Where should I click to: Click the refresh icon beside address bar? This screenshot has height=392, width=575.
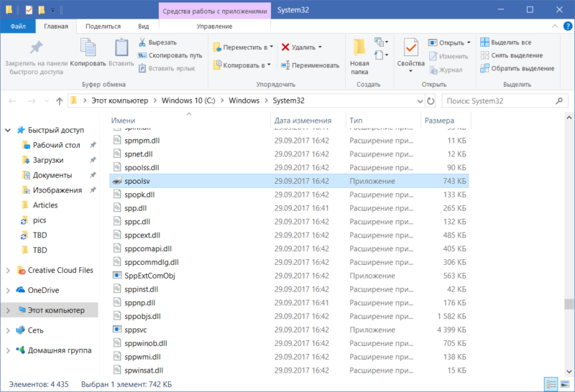pyautogui.click(x=431, y=101)
